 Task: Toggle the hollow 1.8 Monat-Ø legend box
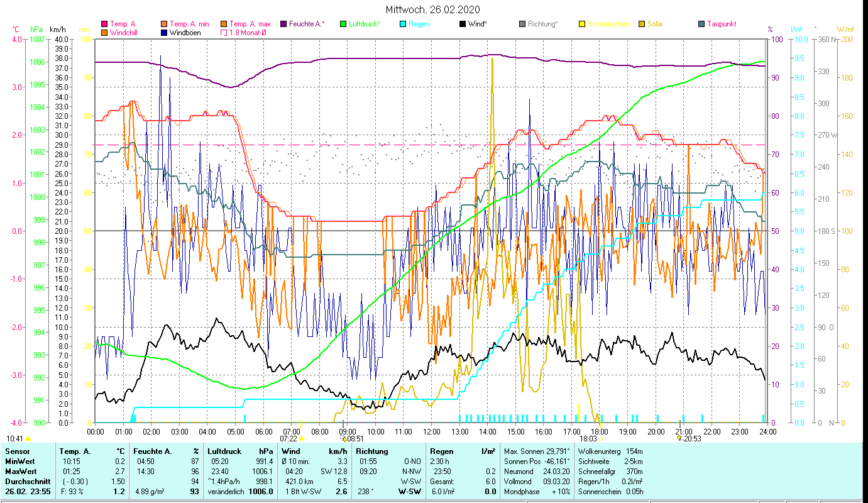coord(224,33)
